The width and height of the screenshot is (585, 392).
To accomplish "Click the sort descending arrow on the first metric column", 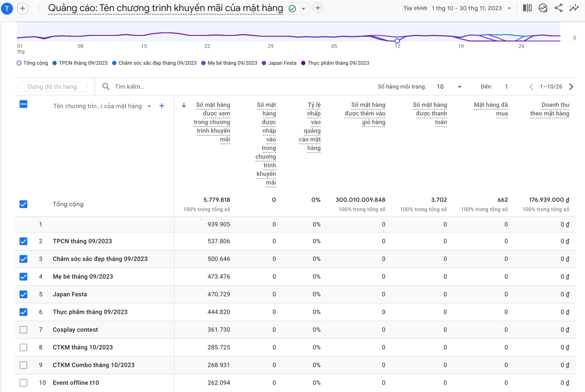I will tap(184, 105).
